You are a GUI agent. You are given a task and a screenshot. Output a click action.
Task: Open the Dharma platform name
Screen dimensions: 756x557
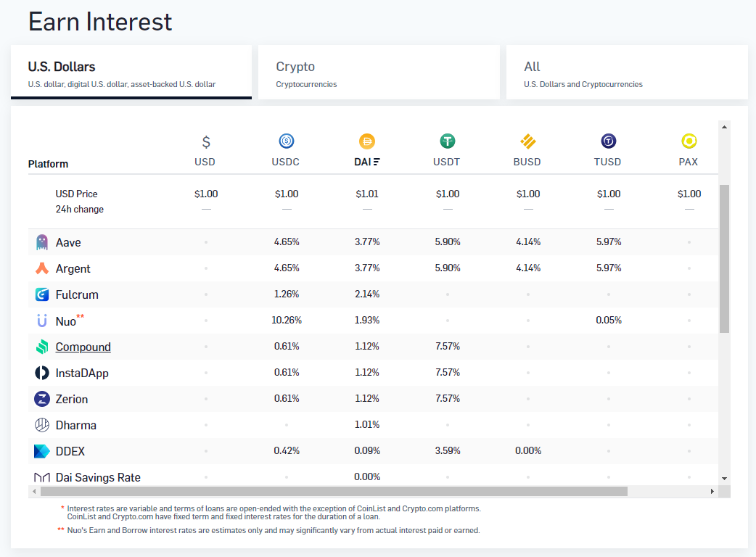pos(76,425)
